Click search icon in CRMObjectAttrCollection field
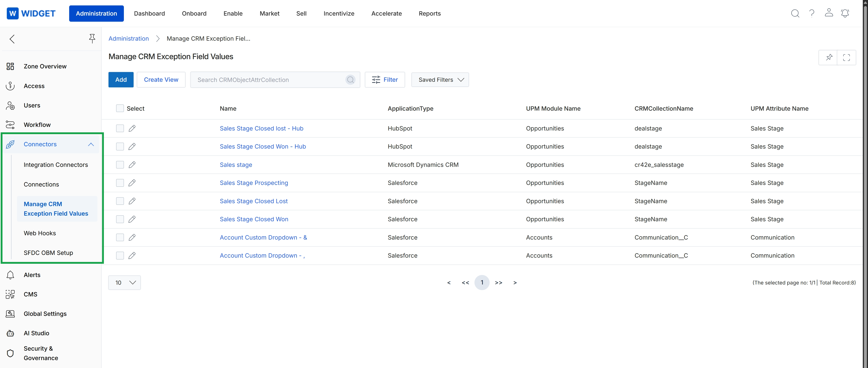This screenshot has height=368, width=868. pos(350,80)
